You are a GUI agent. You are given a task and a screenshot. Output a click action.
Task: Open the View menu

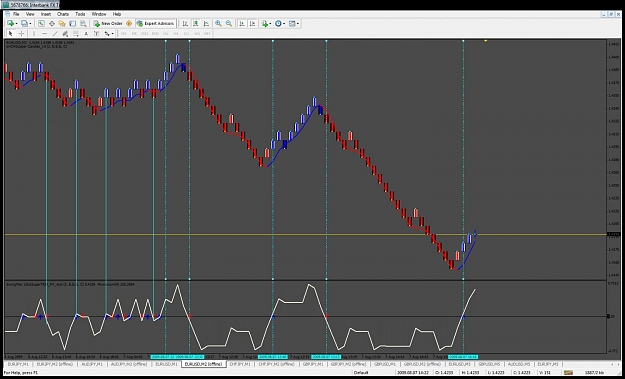(x=30, y=14)
